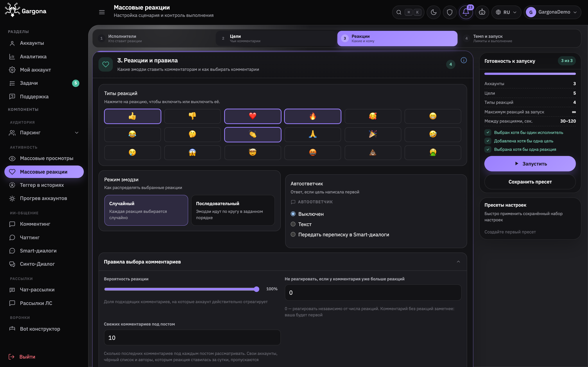
Task: Enable the thumbs-down reaction emoji
Action: (192, 116)
